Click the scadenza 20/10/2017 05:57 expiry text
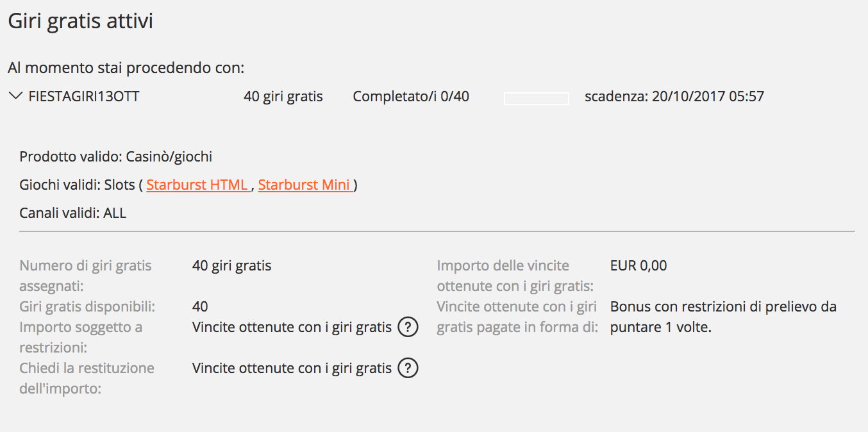 pos(674,97)
